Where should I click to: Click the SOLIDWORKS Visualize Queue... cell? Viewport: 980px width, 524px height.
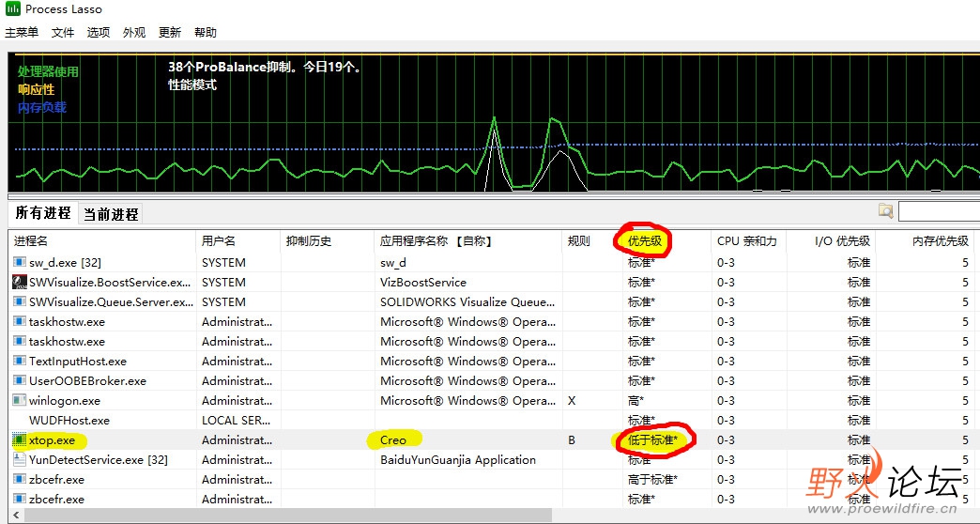tap(467, 302)
